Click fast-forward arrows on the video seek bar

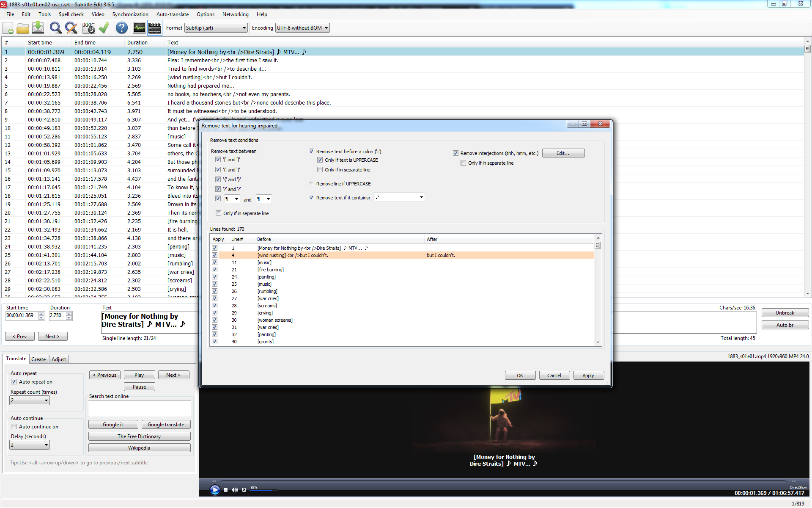[793, 481]
